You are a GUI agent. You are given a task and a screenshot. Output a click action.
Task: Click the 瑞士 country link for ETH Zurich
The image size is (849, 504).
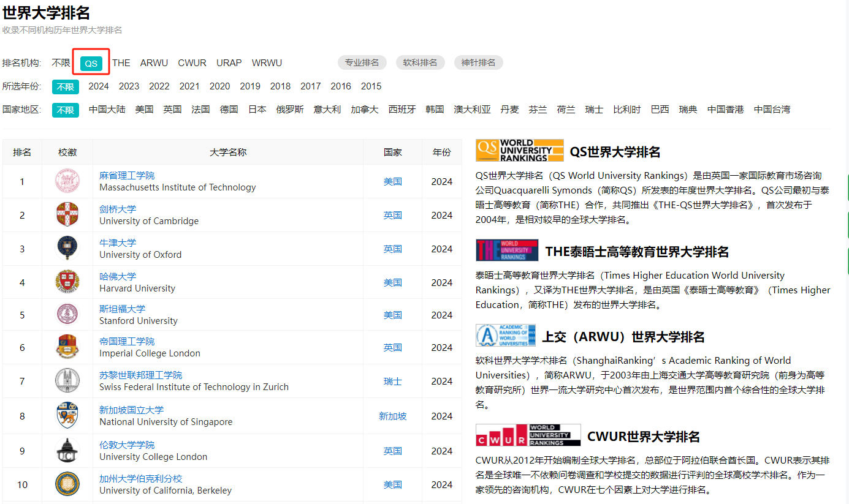point(392,381)
